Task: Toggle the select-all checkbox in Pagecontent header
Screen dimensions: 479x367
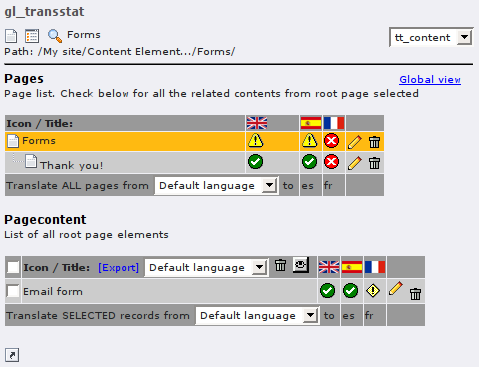Action: point(13,267)
